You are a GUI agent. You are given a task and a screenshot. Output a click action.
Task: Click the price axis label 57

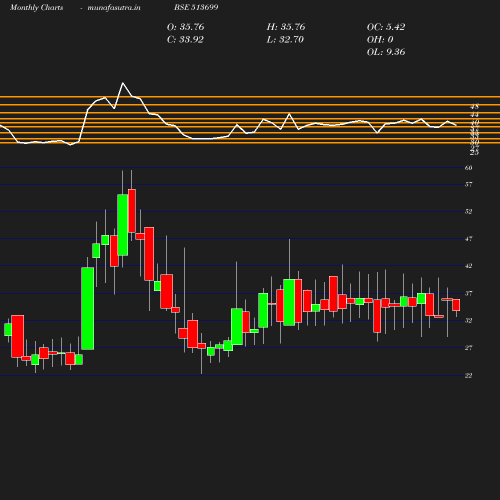tap(468, 184)
